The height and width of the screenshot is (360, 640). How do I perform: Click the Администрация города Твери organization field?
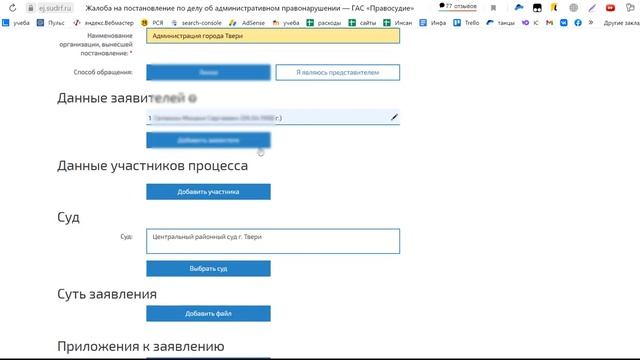pyautogui.click(x=273, y=36)
